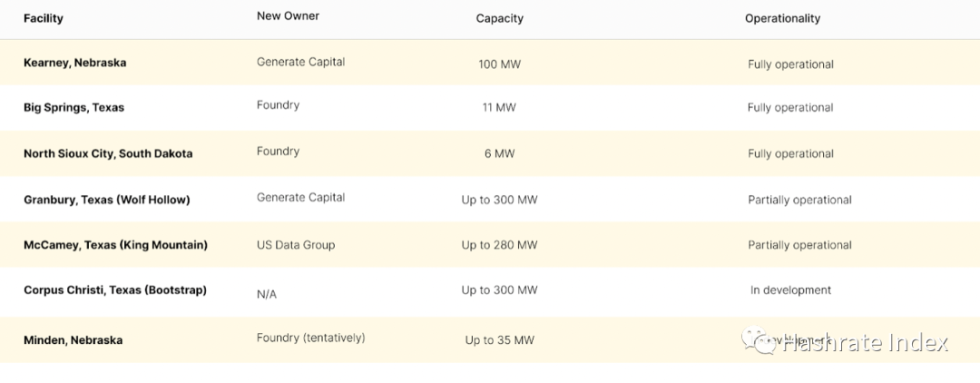Select the Foundry (tentatively) owner cell
The width and height of the screenshot is (980, 383).
(x=310, y=338)
